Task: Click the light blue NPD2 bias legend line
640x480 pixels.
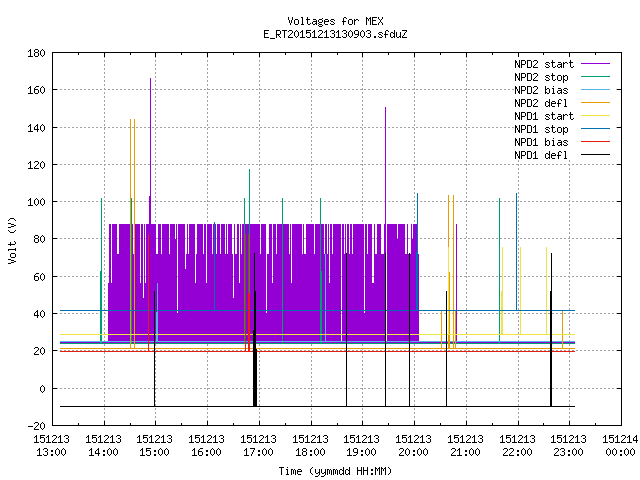Action: (595, 90)
